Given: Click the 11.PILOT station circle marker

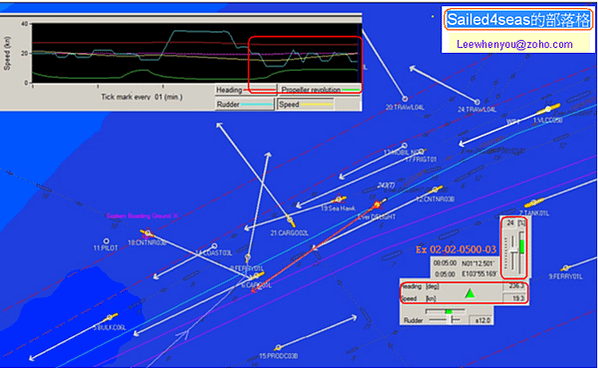Looking at the screenshot, I should click(x=106, y=241).
